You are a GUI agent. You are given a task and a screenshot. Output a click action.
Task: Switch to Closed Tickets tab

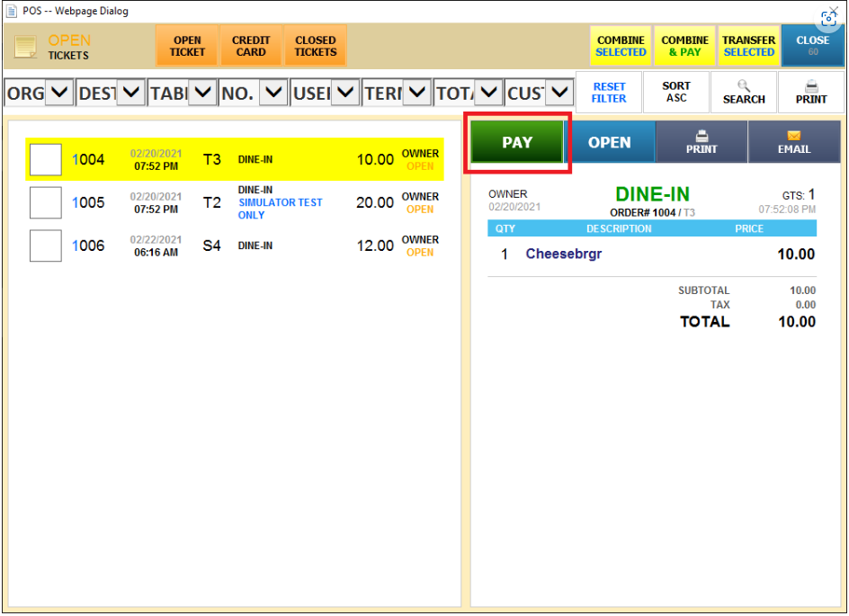click(x=315, y=46)
